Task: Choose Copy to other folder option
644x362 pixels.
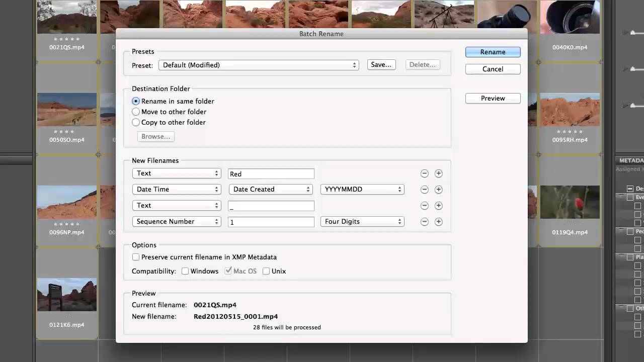Action: [136, 122]
